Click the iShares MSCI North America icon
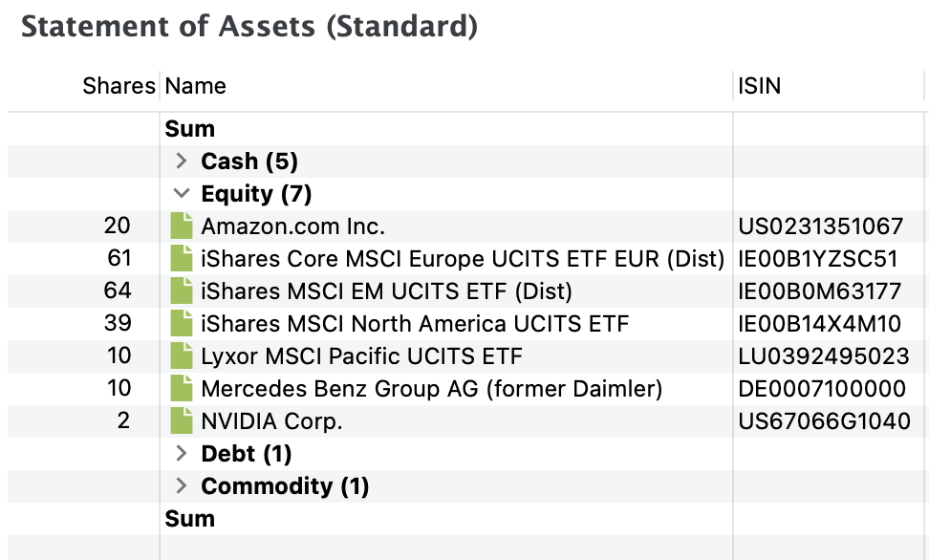This screenshot has height=560, width=929. pos(182,324)
